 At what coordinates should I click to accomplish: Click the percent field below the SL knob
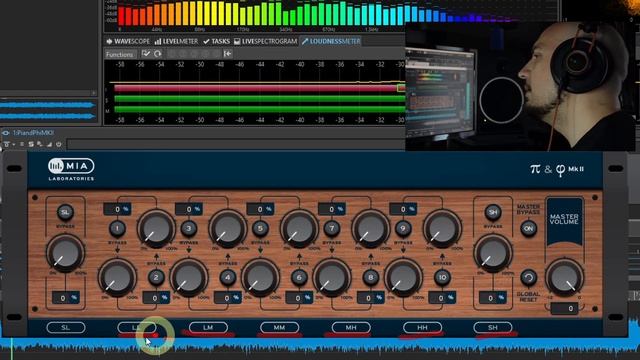[66, 298]
